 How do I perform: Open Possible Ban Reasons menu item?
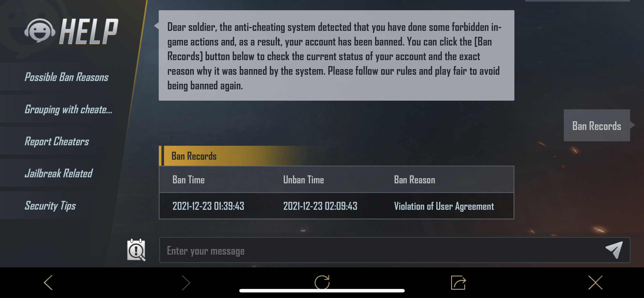pyautogui.click(x=66, y=77)
